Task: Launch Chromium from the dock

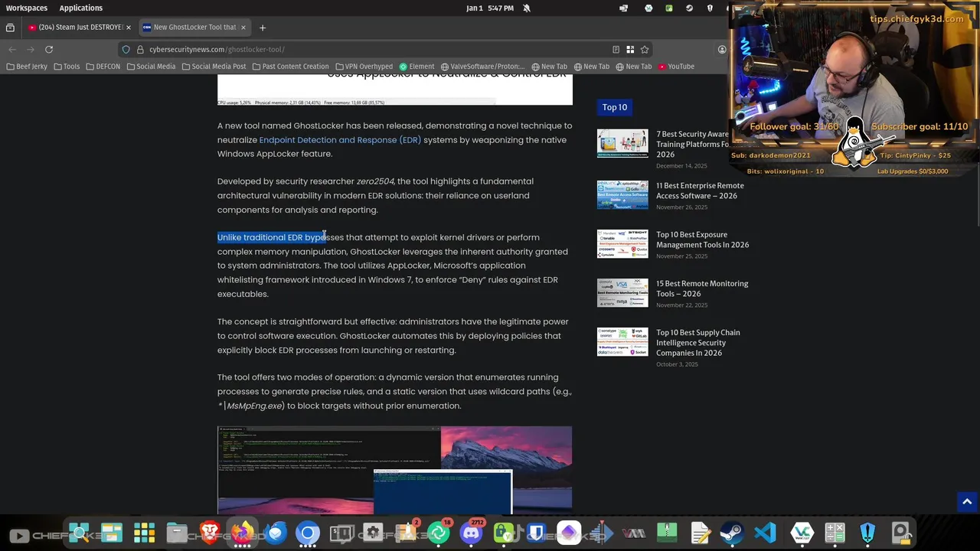Action: (x=308, y=533)
